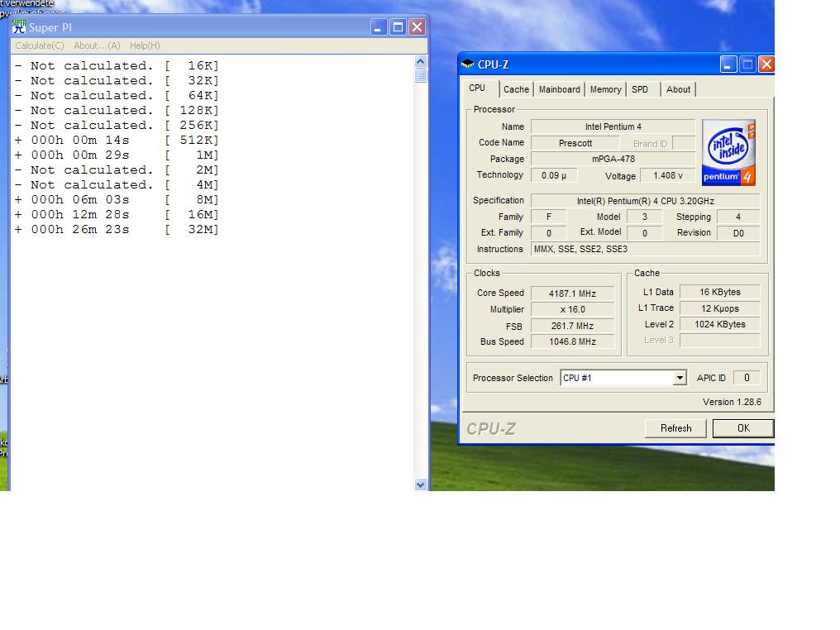The height and width of the screenshot is (630, 840).
Task: Click the 'Not calculated. [16K]' line
Action: click(x=117, y=65)
